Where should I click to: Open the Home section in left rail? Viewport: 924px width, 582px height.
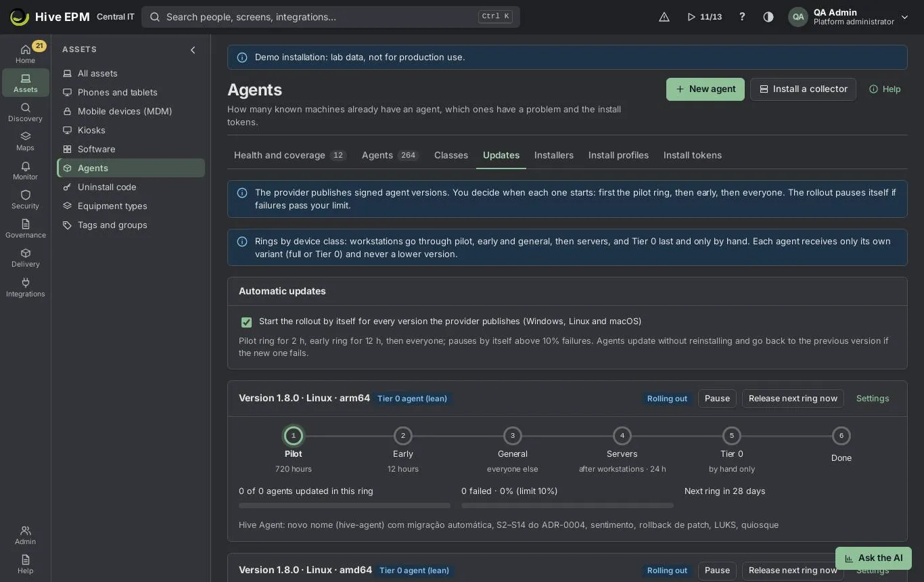pyautogui.click(x=25, y=53)
